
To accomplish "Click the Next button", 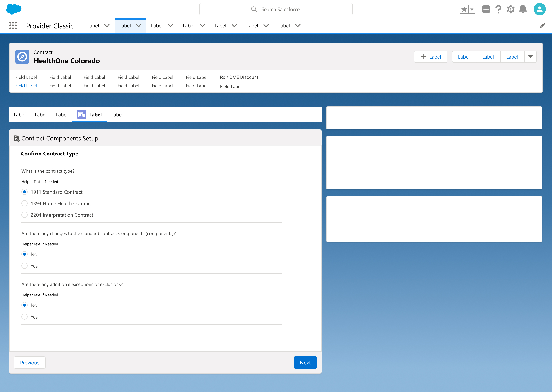I will [x=305, y=362].
